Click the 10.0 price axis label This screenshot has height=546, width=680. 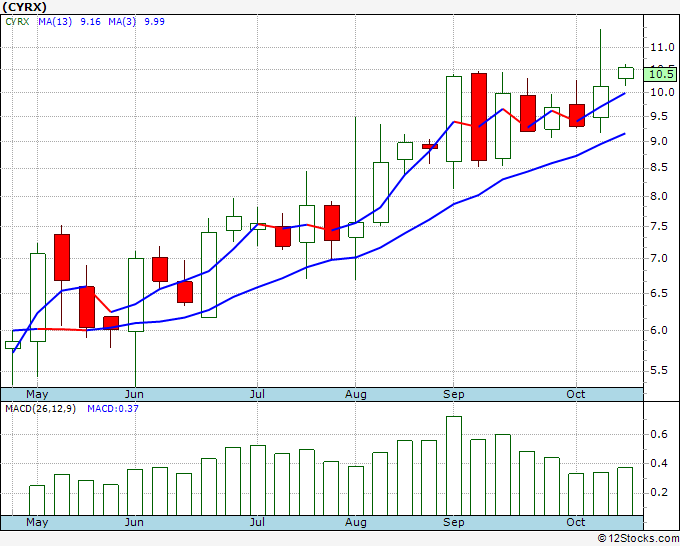(x=662, y=92)
